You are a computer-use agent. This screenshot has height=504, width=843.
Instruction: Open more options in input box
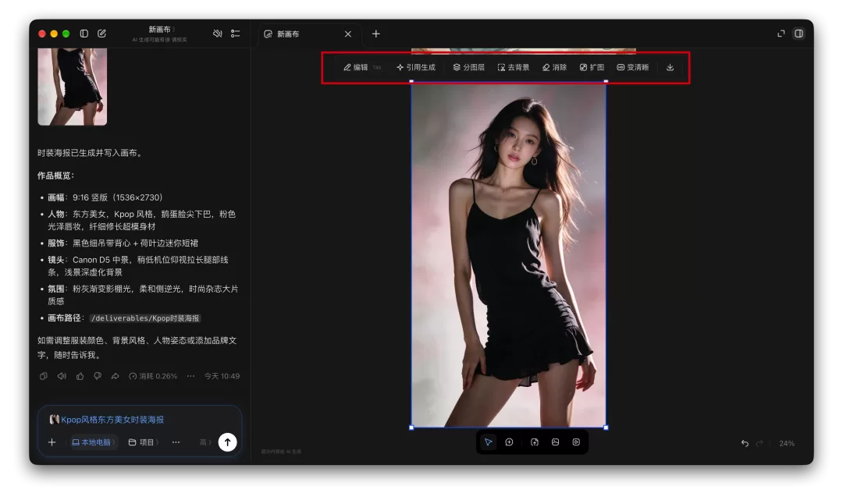[176, 442]
